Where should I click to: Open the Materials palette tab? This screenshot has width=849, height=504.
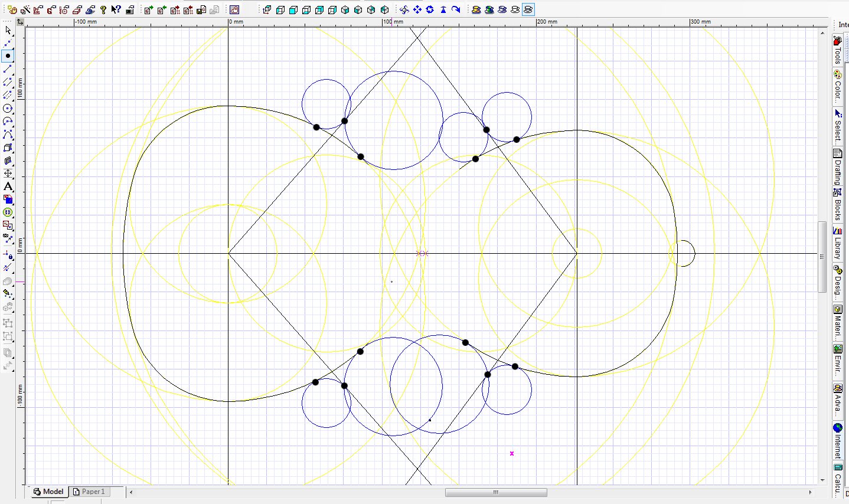point(838,321)
